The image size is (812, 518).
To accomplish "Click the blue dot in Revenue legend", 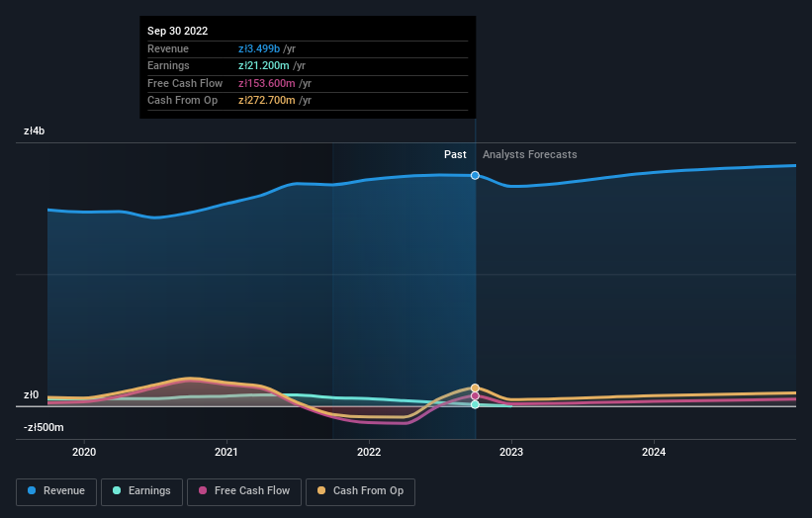I will [32, 490].
